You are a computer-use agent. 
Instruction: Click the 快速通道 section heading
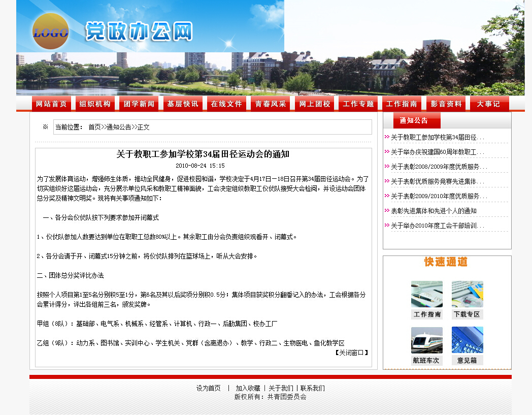tap(446, 262)
